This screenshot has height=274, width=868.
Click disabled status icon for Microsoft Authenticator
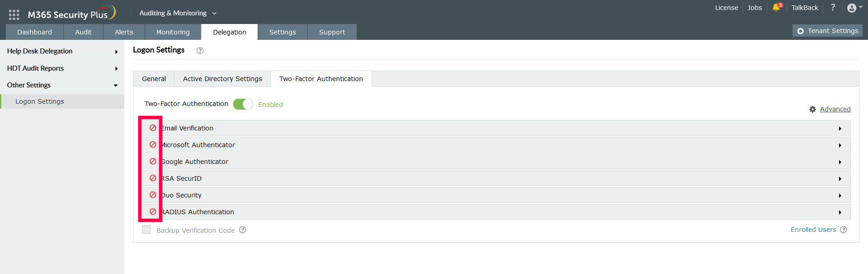point(153,144)
